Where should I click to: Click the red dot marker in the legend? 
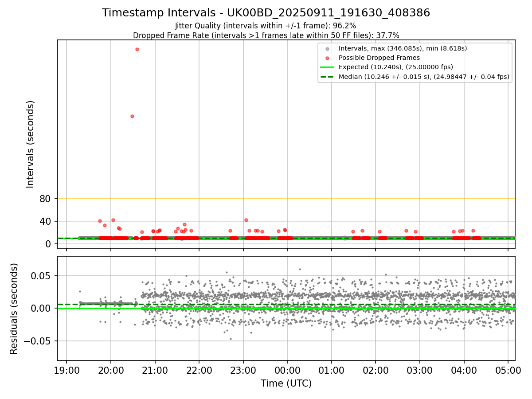[x=327, y=58]
